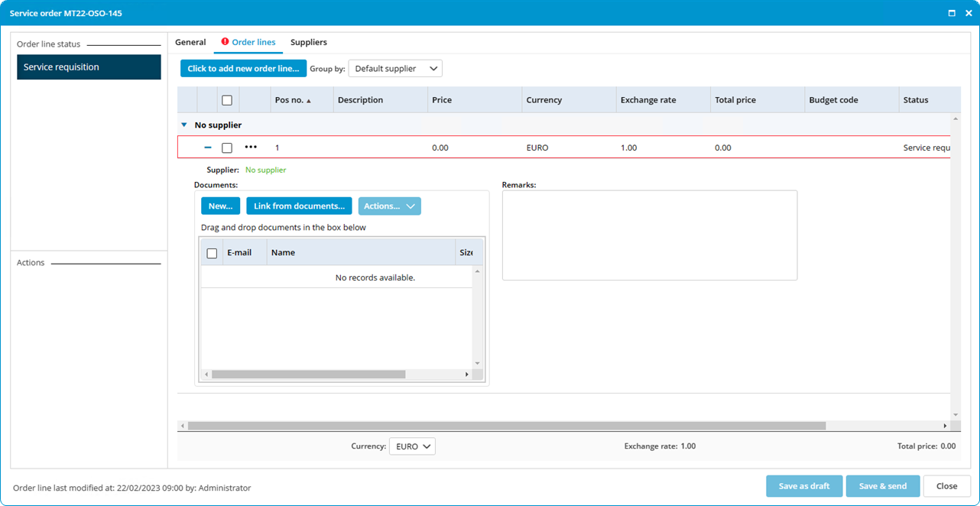Click down arrow of documents list vertical scrollbar
The image size is (980, 506).
478,363
